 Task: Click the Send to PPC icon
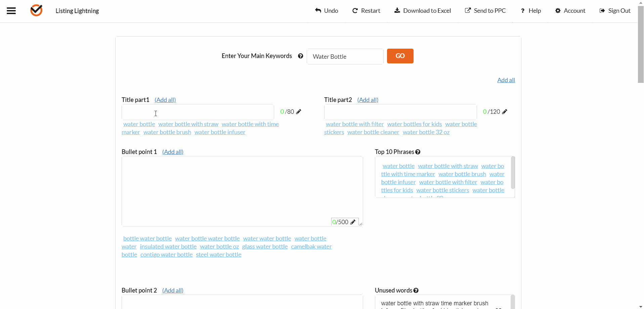click(468, 10)
